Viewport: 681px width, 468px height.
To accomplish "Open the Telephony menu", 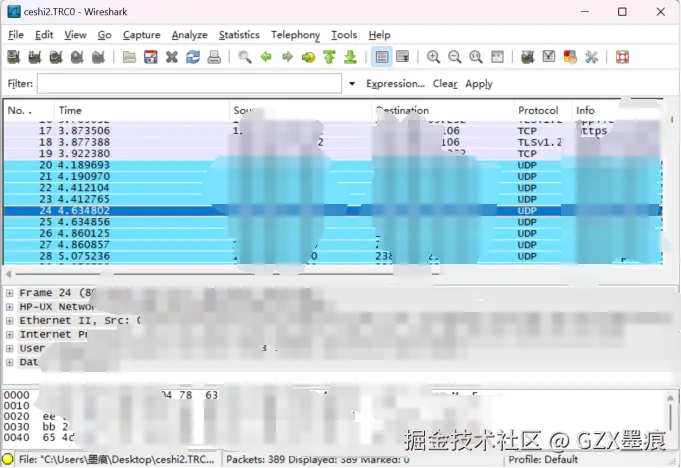I will point(296,35).
